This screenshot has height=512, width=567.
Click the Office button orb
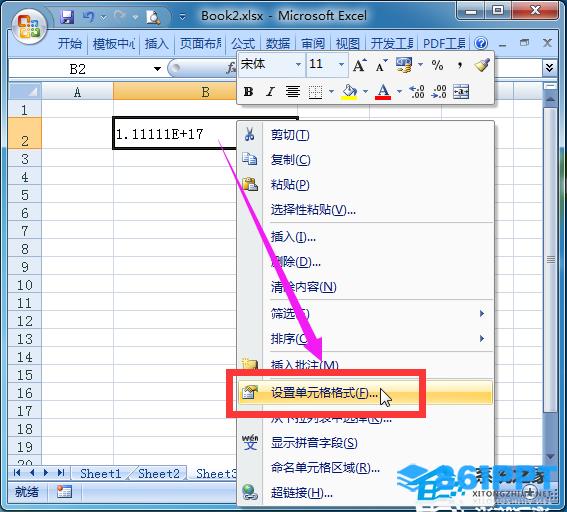pos(29,27)
